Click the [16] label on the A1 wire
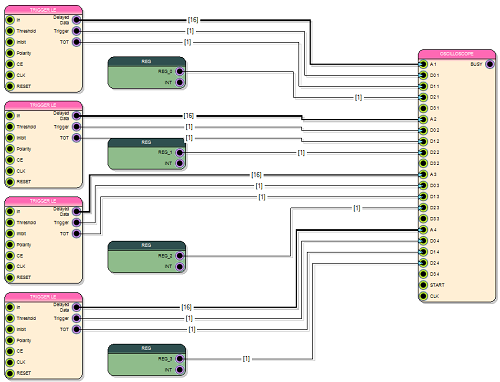Image resolution: width=500 pixels, height=382 pixels. (x=193, y=20)
